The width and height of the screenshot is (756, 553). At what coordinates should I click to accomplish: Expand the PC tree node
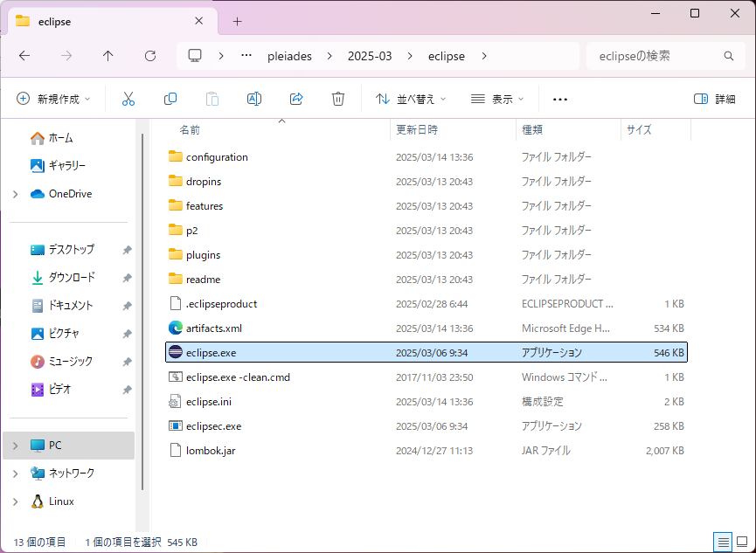[x=16, y=446]
